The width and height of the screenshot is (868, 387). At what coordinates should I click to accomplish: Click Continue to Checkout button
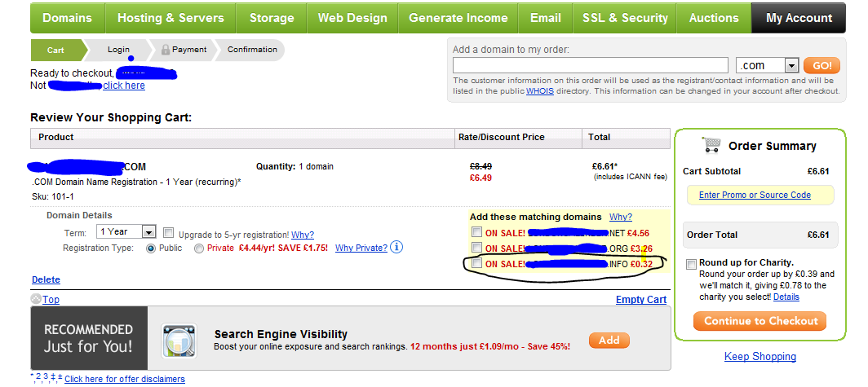pyautogui.click(x=760, y=321)
